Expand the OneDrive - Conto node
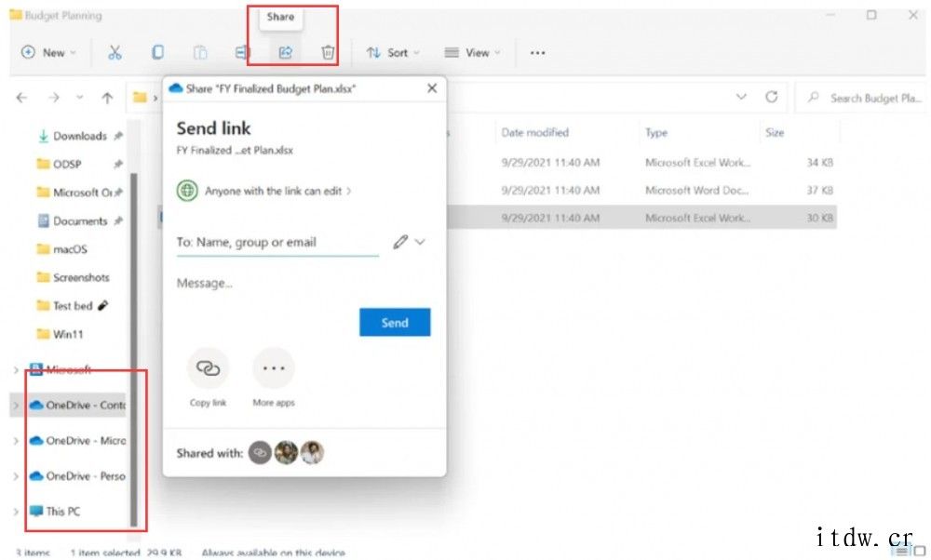This screenshot has width=931, height=560. [16, 406]
